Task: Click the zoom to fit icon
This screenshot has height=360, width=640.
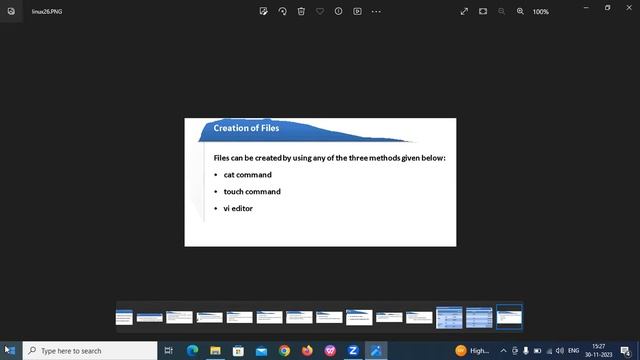Action: click(483, 11)
